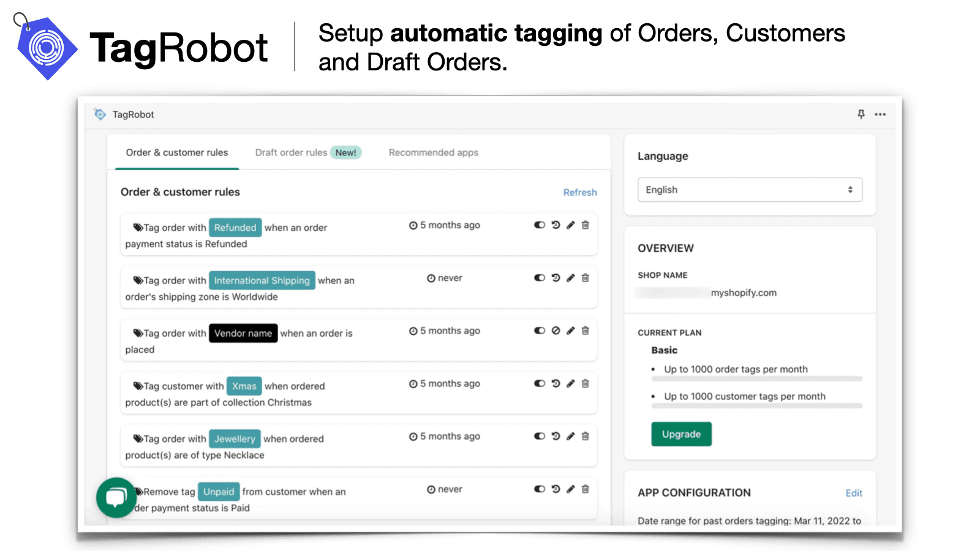Open the chat support bubble

116,498
